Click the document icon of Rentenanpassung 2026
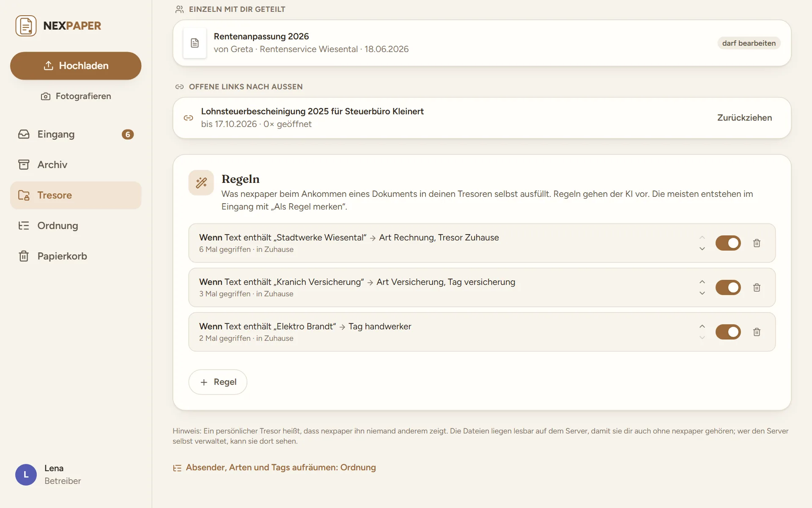The width and height of the screenshot is (812, 508). (x=195, y=43)
